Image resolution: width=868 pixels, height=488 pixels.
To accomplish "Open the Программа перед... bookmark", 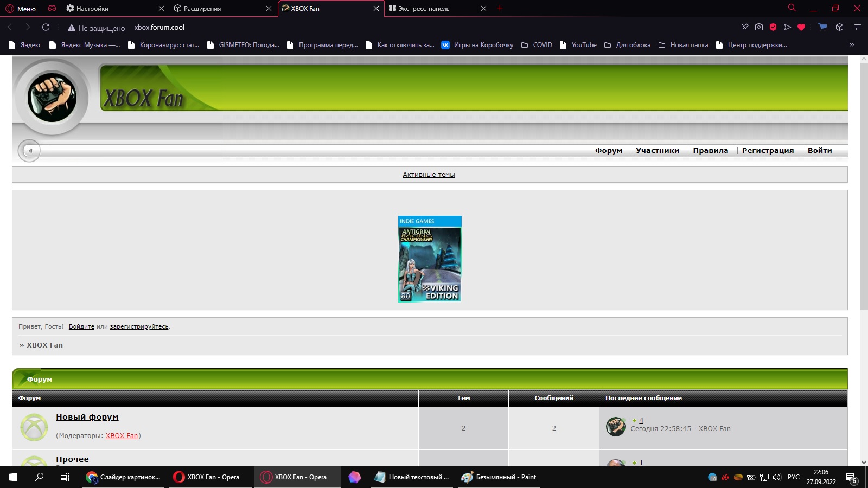I will (x=322, y=45).
